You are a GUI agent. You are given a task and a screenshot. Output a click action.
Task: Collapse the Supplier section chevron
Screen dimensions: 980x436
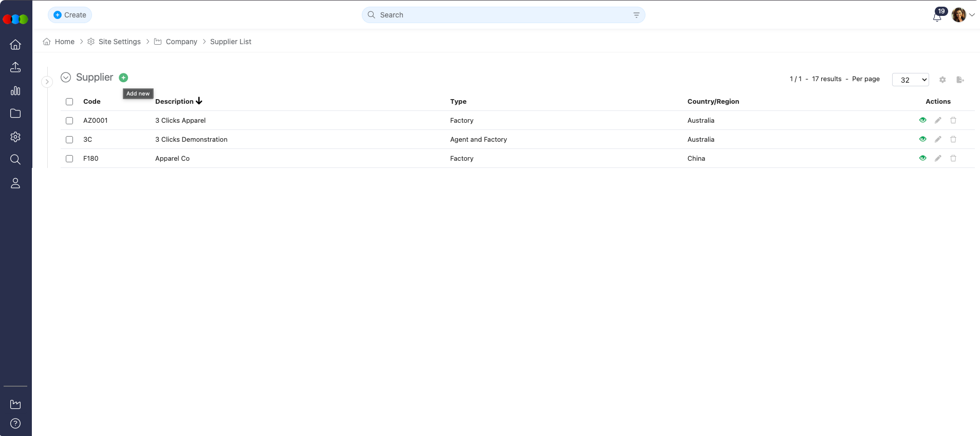coord(66,78)
